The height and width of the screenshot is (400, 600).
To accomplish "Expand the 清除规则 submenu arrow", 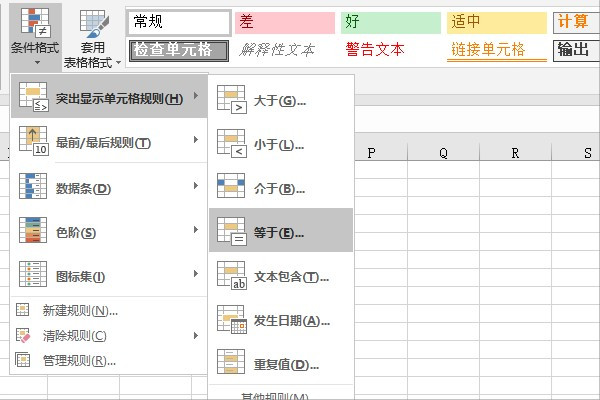I will pyautogui.click(x=196, y=335).
